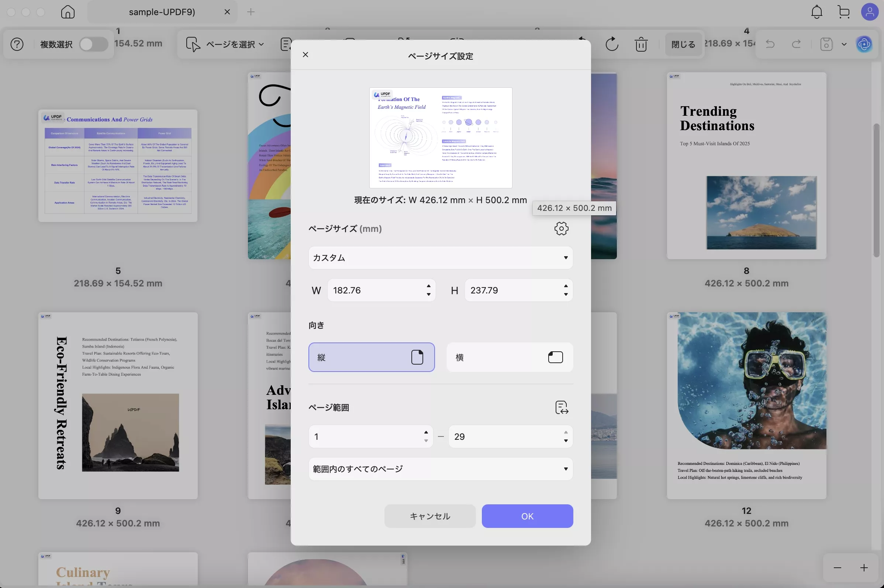This screenshot has width=884, height=588.
Task: Open a new tab with plus
Action: [x=251, y=12]
